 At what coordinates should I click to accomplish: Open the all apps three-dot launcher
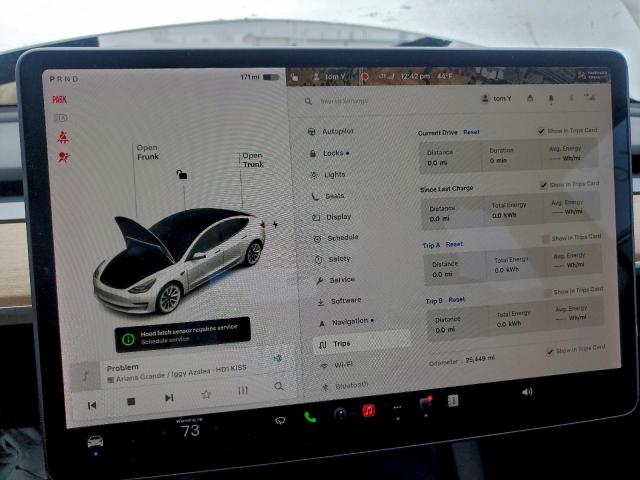tap(397, 407)
